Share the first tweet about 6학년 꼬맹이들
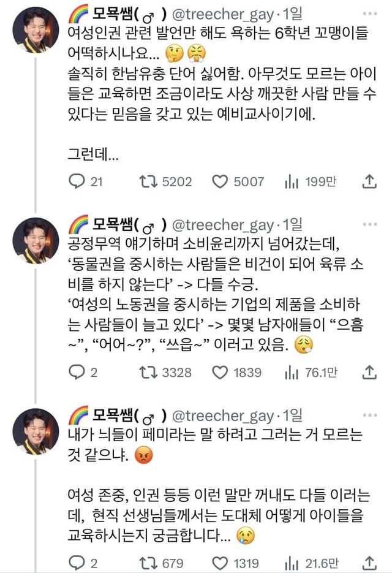392x573 pixels. [369, 181]
